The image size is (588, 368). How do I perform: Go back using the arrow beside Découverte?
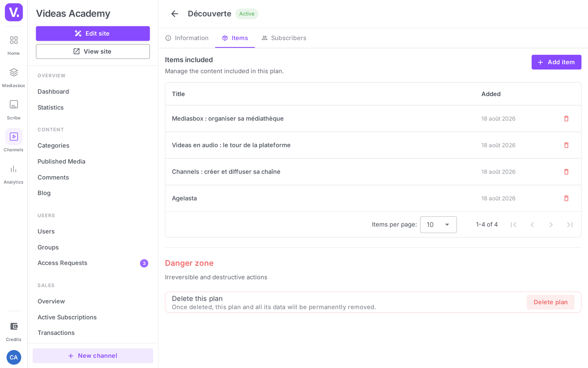pos(175,14)
